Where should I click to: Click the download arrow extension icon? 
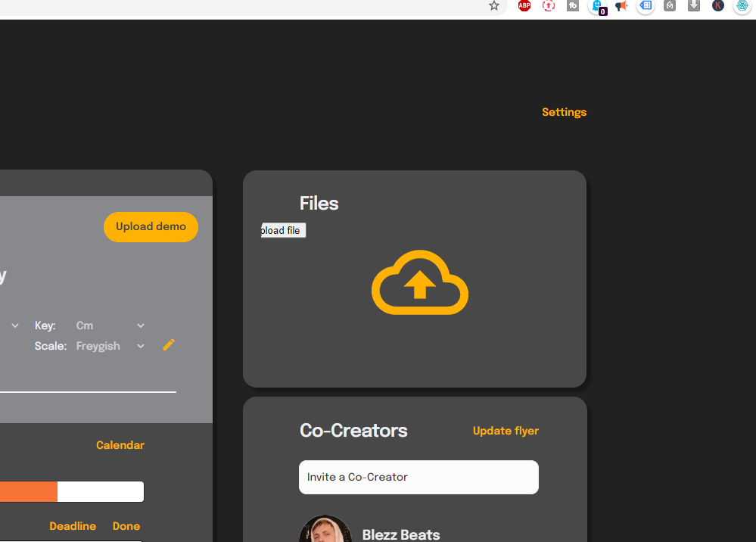click(x=694, y=6)
